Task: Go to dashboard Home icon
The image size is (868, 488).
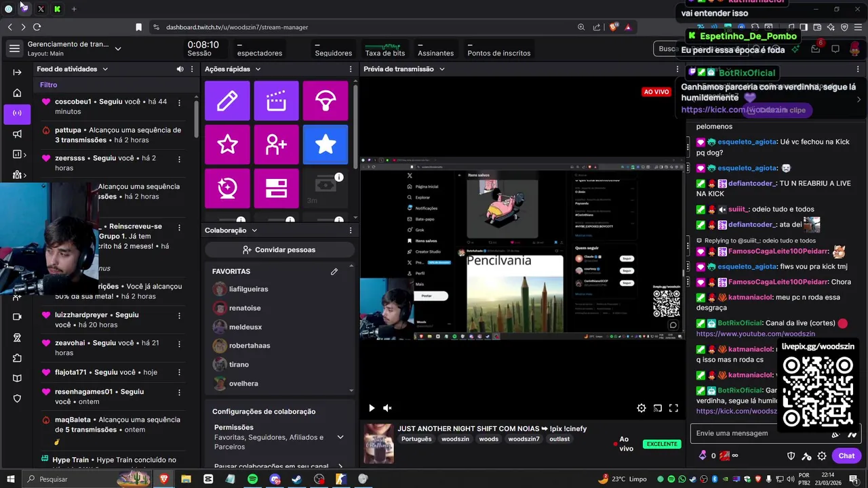Action: coord(17,93)
